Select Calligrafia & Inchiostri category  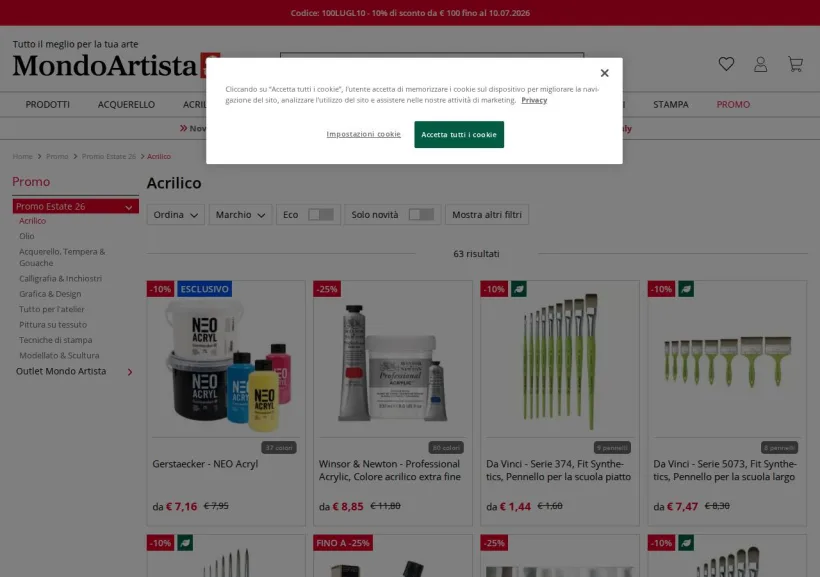coord(61,278)
